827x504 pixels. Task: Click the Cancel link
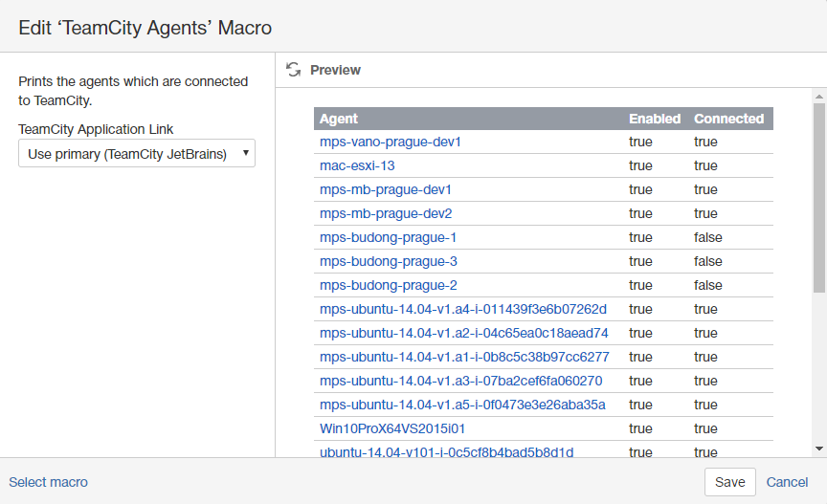click(787, 482)
